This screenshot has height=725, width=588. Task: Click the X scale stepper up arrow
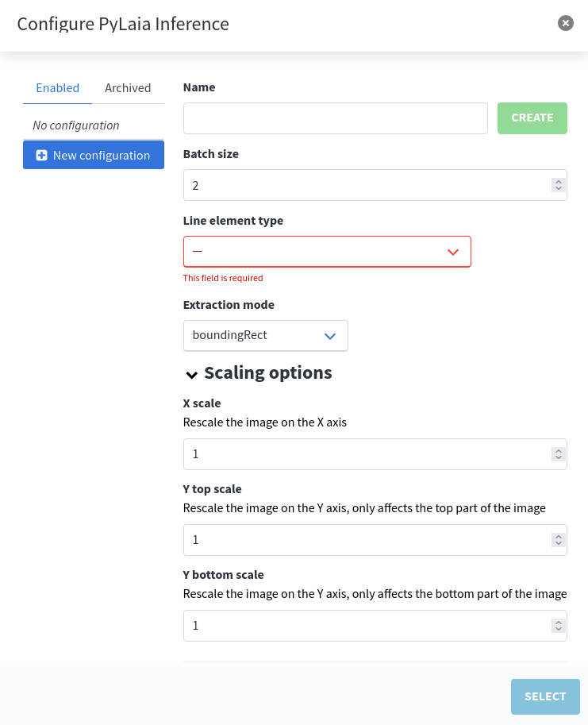pyautogui.click(x=557, y=449)
